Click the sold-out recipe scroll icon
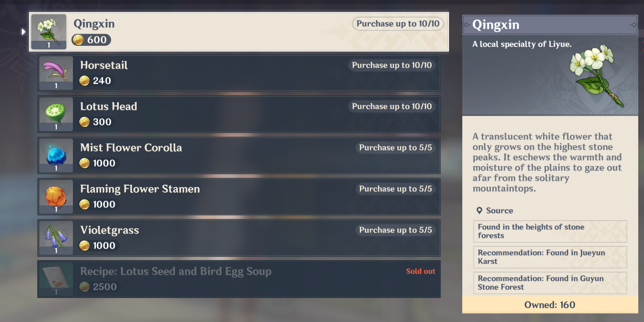 point(56,277)
